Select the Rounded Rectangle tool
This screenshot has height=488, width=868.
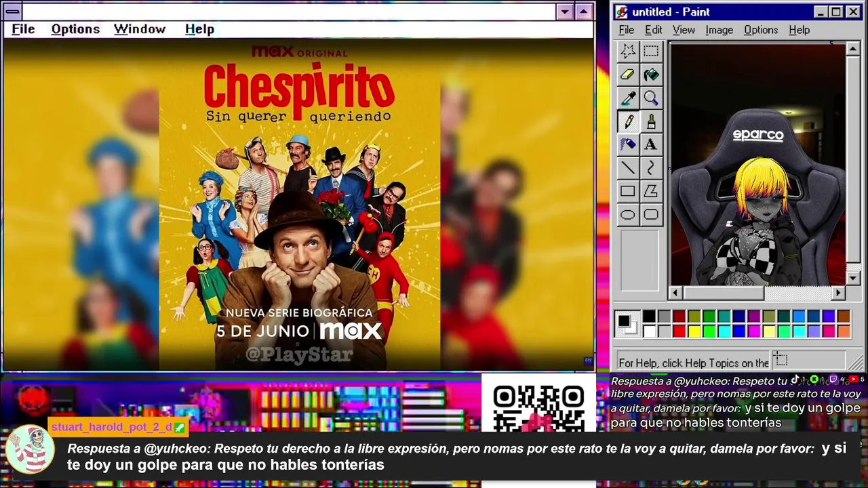coord(651,215)
